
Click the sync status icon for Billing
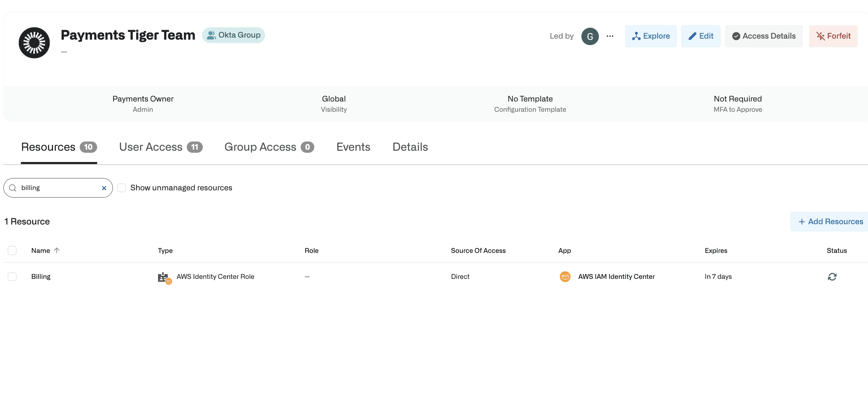[x=832, y=277]
